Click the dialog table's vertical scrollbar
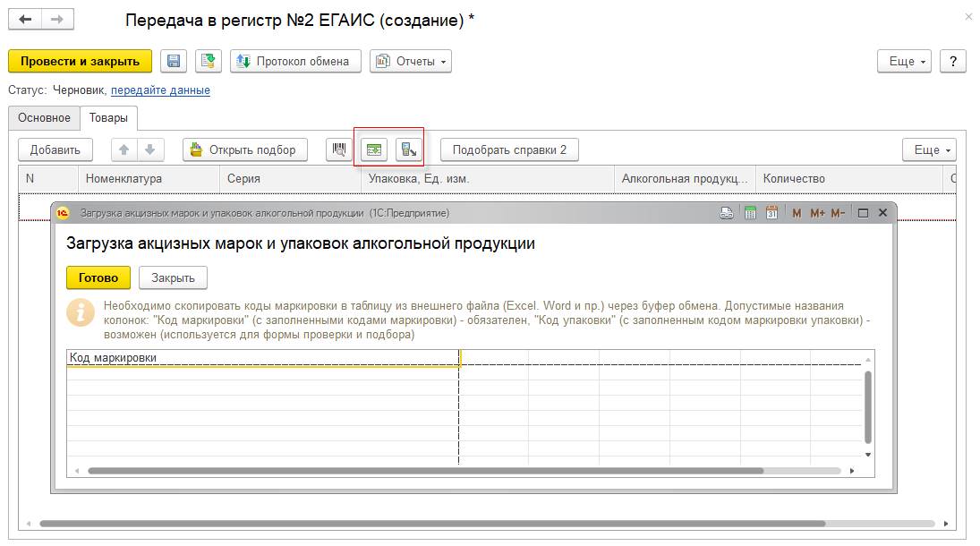Image resolution: width=980 pixels, height=546 pixels. pyautogui.click(x=867, y=406)
